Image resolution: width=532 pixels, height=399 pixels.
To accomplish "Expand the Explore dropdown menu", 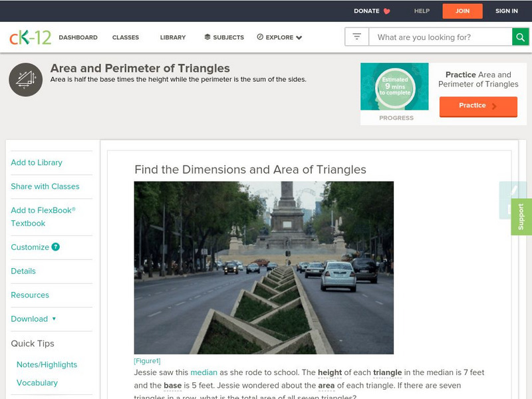I will (x=279, y=37).
